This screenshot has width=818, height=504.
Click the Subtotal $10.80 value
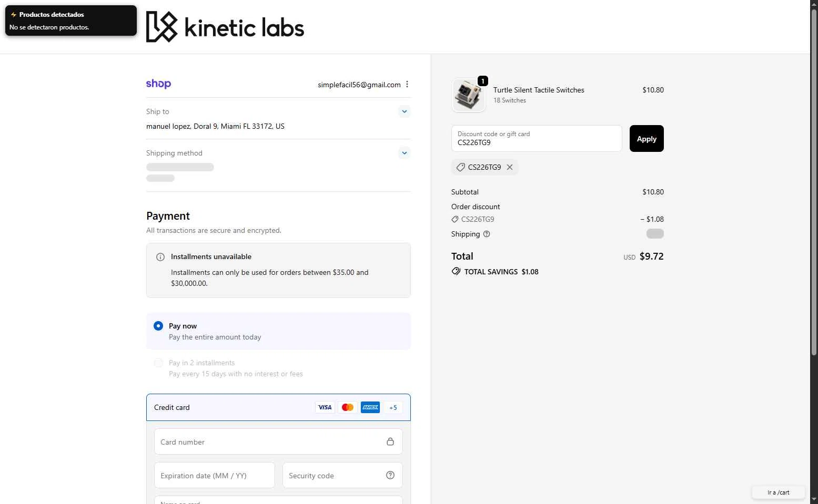point(653,192)
